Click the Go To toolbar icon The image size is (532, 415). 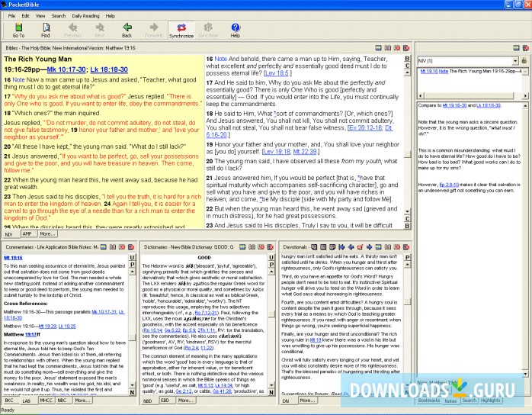coord(18,30)
